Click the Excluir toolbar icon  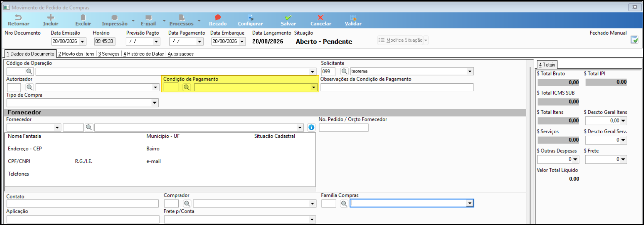click(83, 20)
